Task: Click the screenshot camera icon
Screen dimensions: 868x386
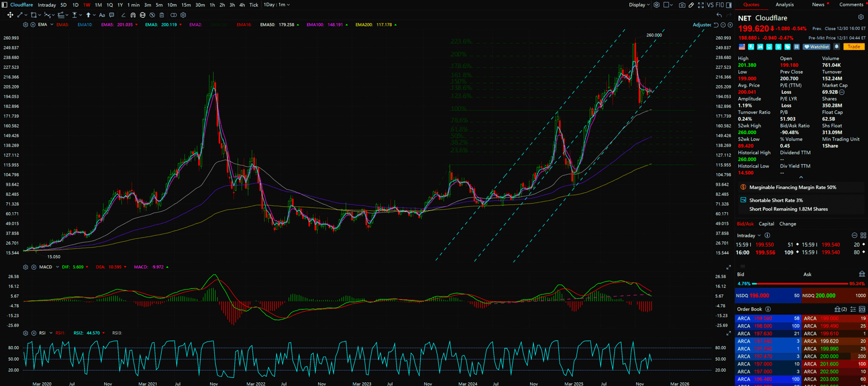Action: coord(682,5)
